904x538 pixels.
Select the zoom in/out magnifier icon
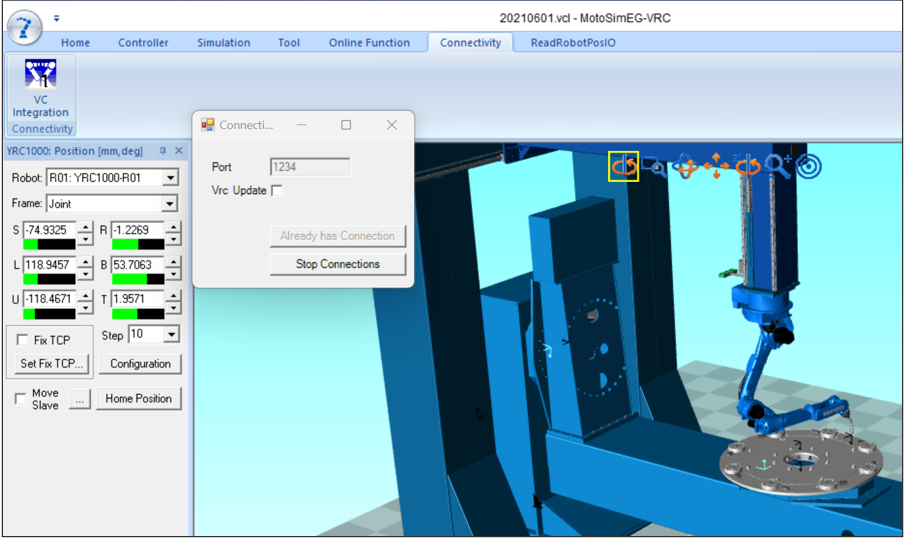778,166
